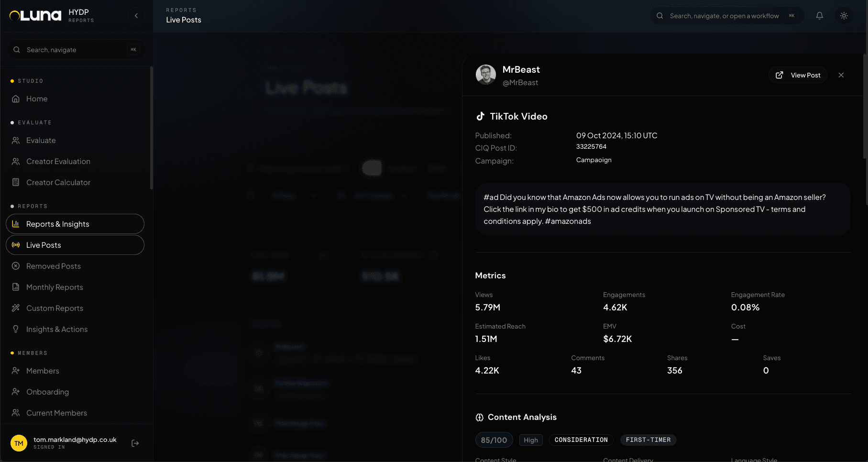Click the Shares value 356

675,371
